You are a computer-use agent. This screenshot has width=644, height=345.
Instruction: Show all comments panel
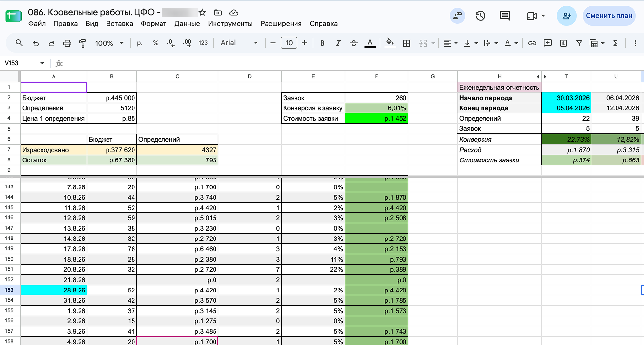(505, 16)
